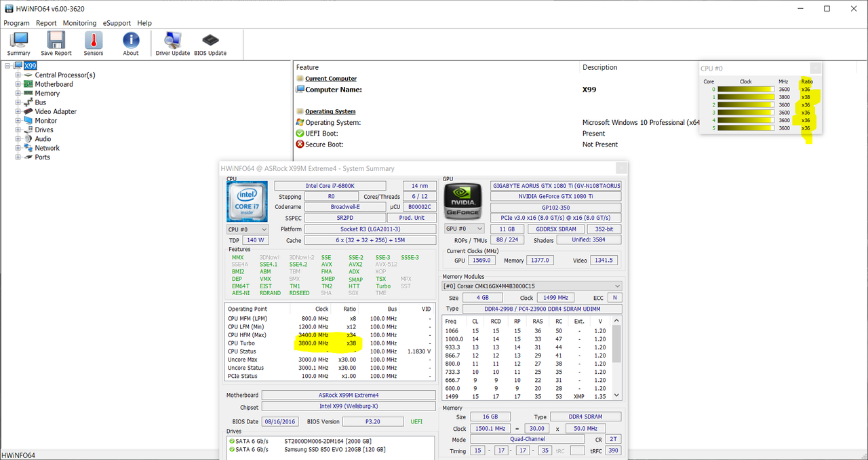Open the Monitoring menu
Image resolution: width=868 pixels, height=460 pixels.
point(79,23)
